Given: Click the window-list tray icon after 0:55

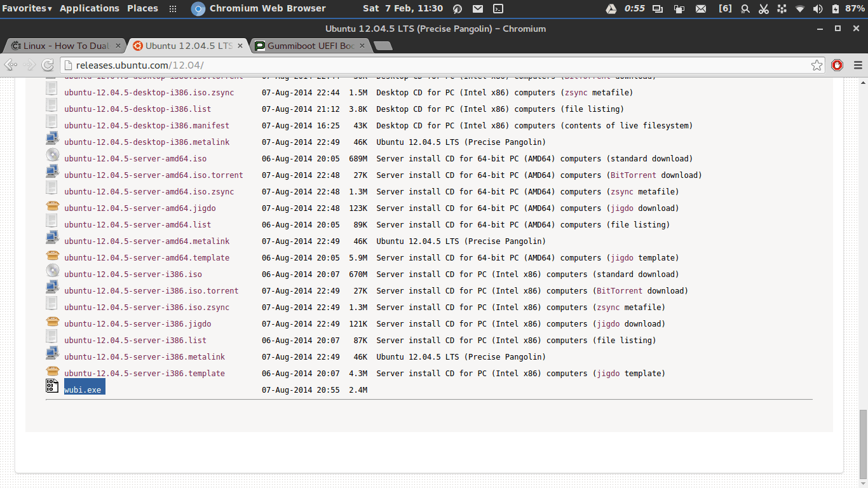Looking at the screenshot, I should click(658, 9).
